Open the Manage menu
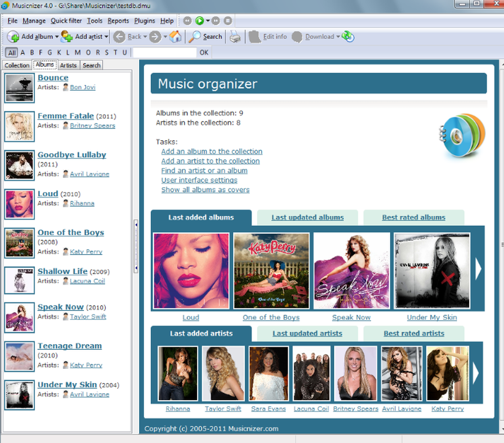The image size is (504, 443). click(x=34, y=21)
